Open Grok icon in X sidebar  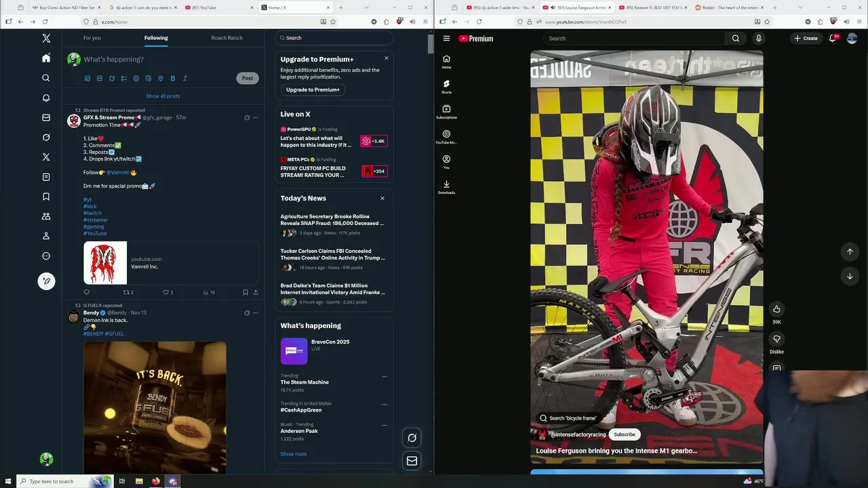(x=46, y=137)
